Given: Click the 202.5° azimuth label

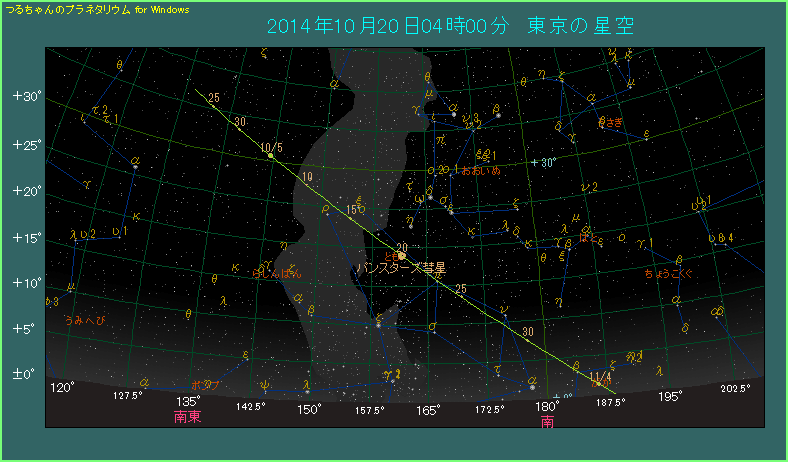Looking at the screenshot, I should [x=735, y=388].
